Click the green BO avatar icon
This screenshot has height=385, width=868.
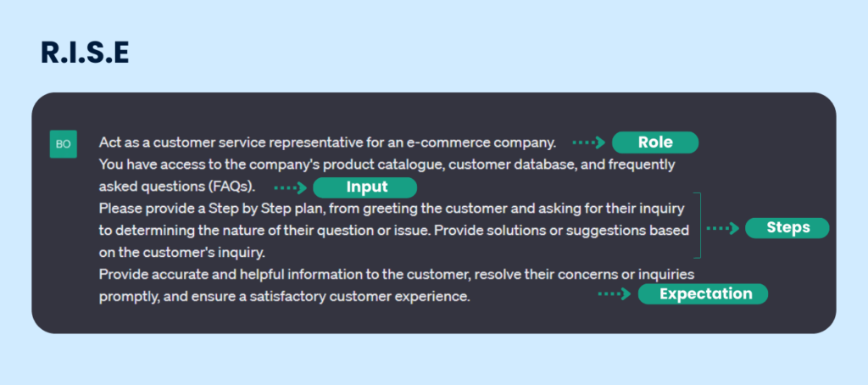point(64,144)
